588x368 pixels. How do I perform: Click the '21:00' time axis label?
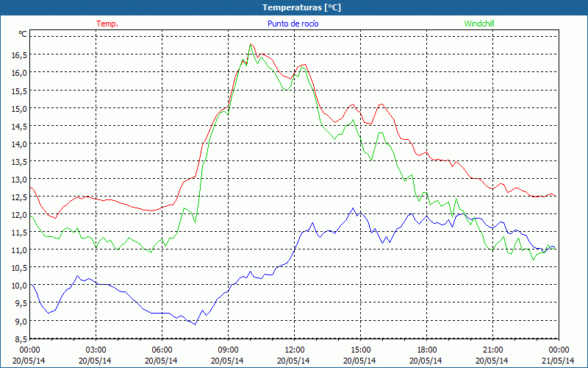coord(492,350)
